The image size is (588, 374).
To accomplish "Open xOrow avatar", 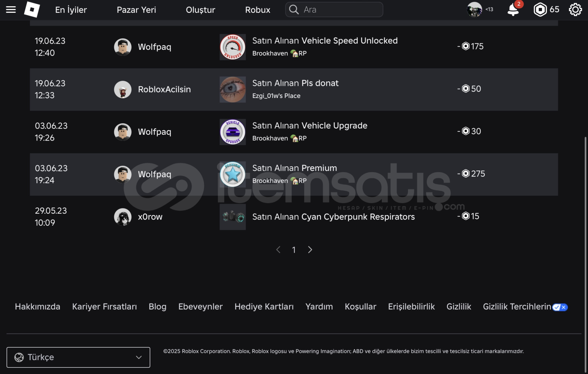I will click(123, 217).
